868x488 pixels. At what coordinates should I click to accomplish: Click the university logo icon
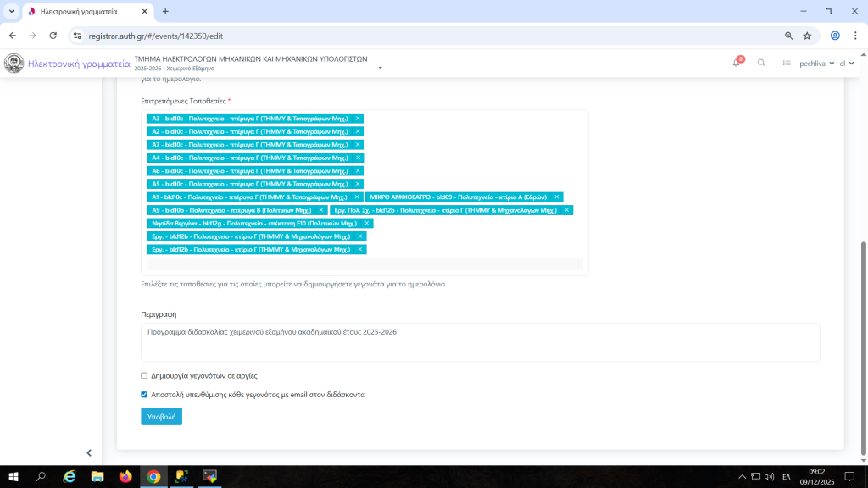pos(14,64)
